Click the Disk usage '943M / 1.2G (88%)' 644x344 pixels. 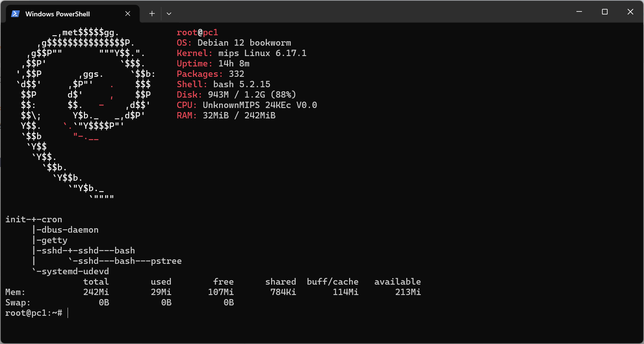click(x=252, y=95)
